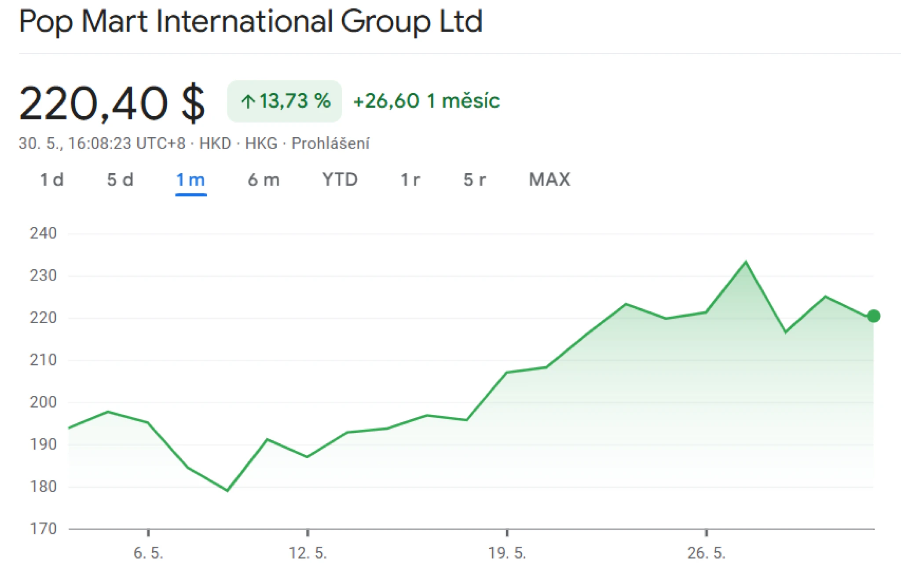Select the active 1 m range tab

coord(190,179)
